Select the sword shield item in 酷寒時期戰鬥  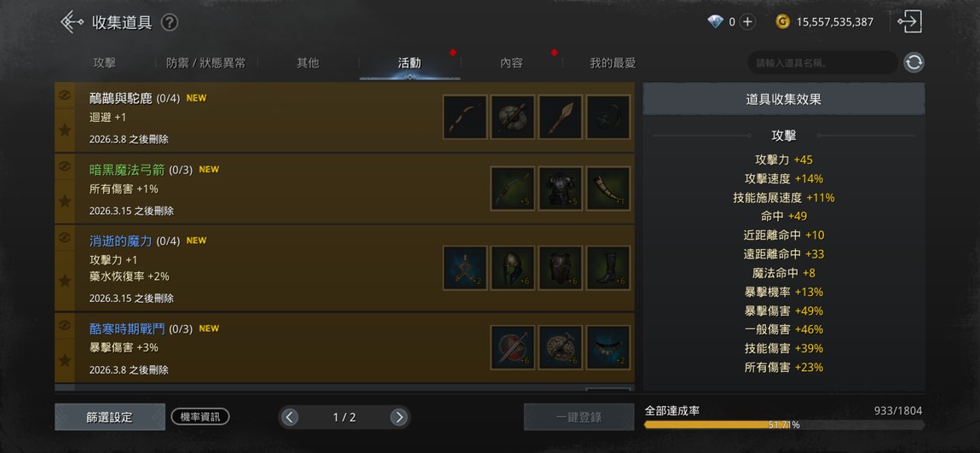coord(512,347)
